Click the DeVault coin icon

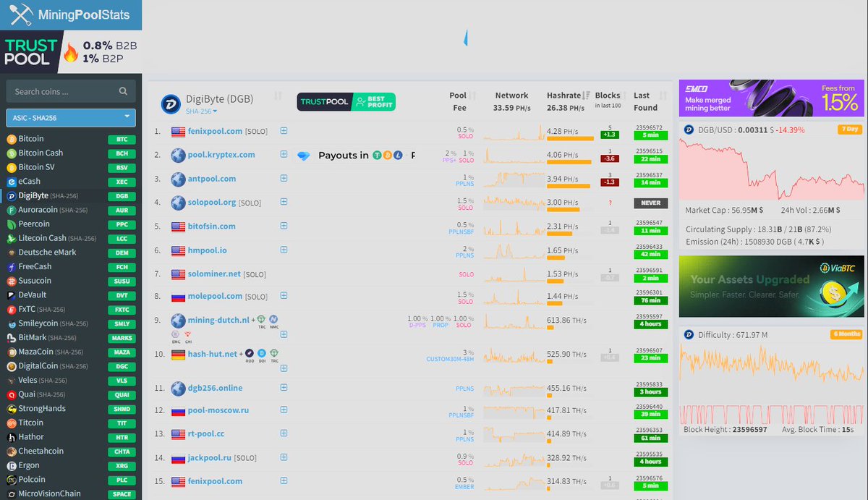click(12, 295)
